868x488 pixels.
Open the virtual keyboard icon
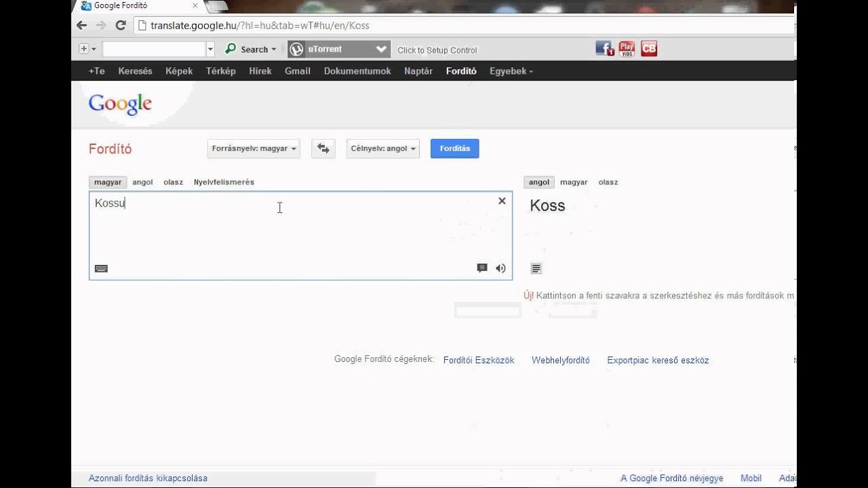click(101, 268)
